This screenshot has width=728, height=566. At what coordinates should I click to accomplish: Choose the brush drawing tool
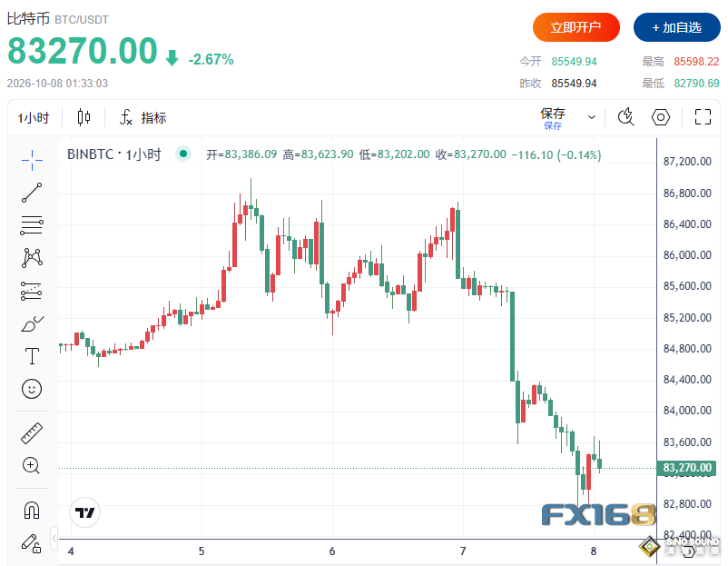click(x=32, y=323)
